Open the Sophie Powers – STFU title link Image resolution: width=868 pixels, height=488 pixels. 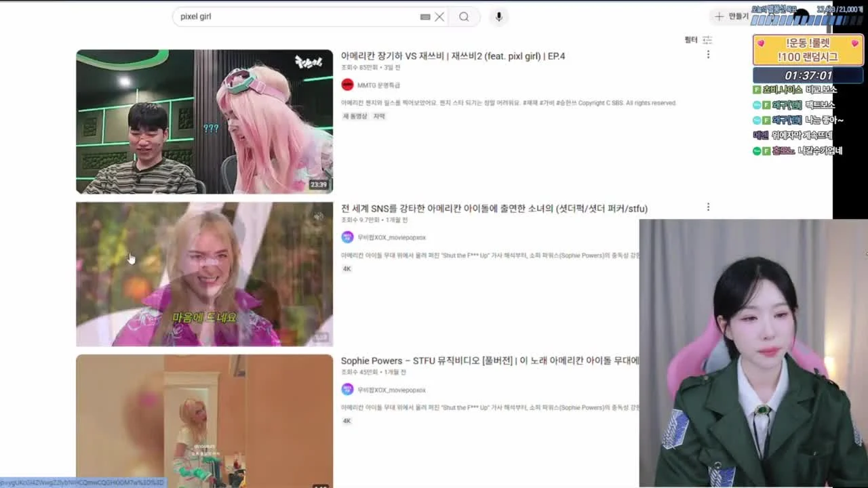pos(490,361)
